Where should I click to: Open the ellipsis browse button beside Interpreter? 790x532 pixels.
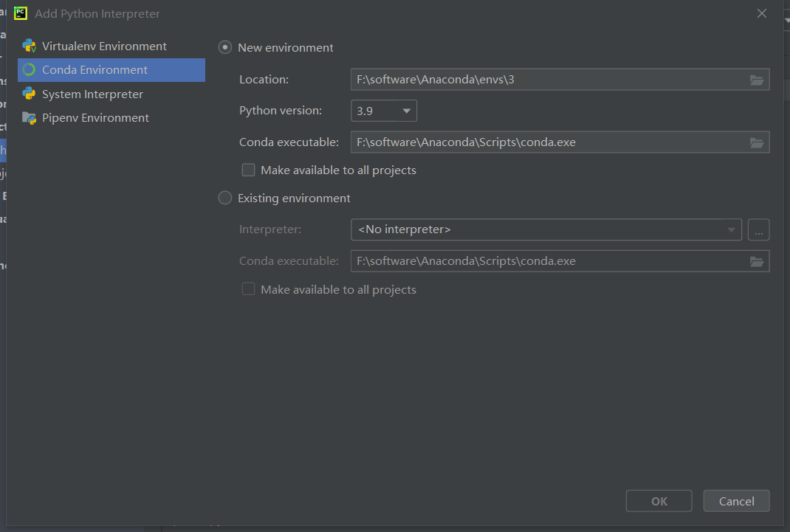pyautogui.click(x=758, y=229)
